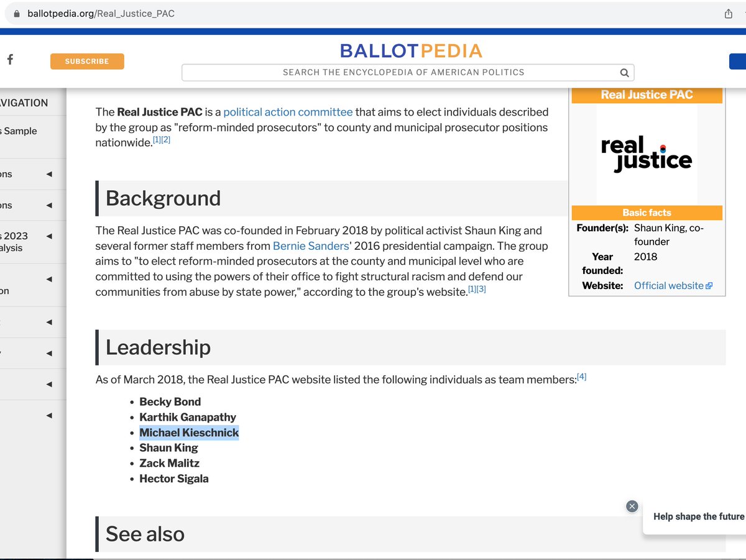Click the Ballotpedia logo
The image size is (746, 560).
(411, 50)
